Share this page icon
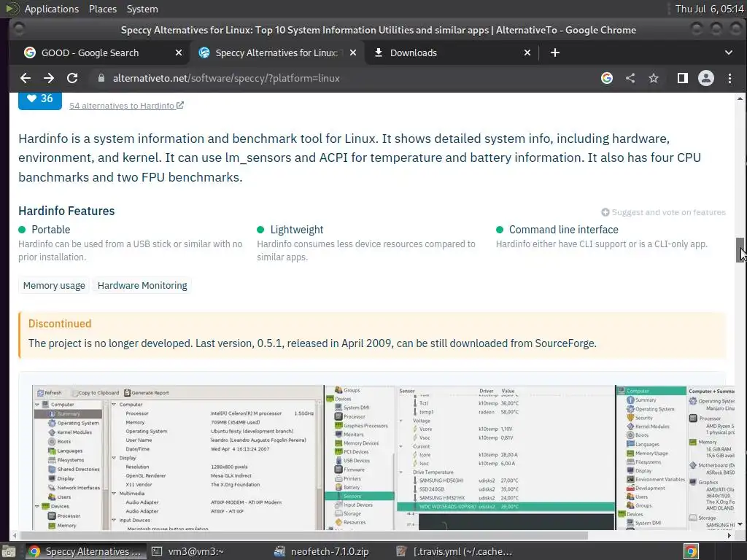 [630, 78]
